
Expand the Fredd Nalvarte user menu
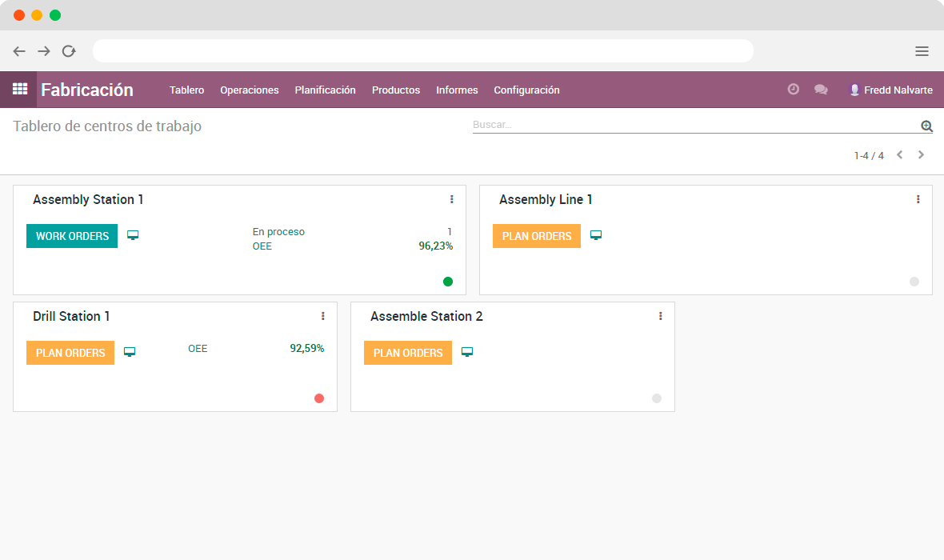[x=890, y=90]
